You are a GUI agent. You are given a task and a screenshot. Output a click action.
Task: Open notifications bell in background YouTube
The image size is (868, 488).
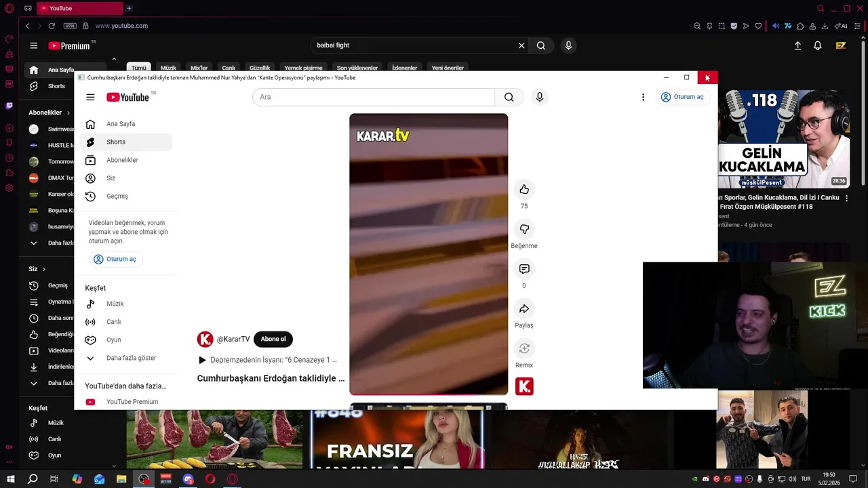pos(818,45)
